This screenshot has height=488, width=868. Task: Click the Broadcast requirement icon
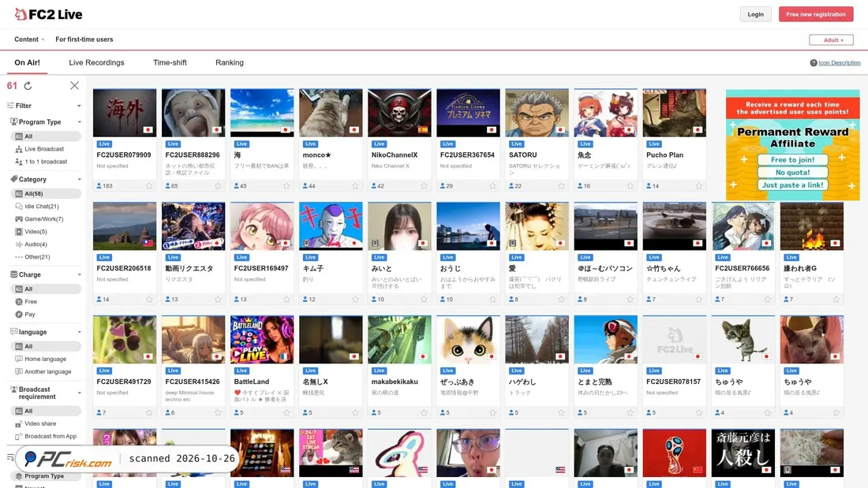click(x=14, y=390)
